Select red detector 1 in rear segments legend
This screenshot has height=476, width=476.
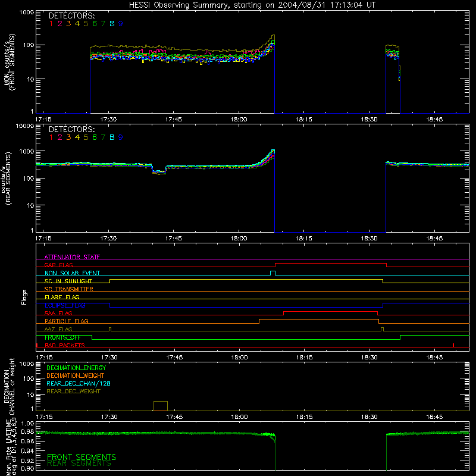51,137
